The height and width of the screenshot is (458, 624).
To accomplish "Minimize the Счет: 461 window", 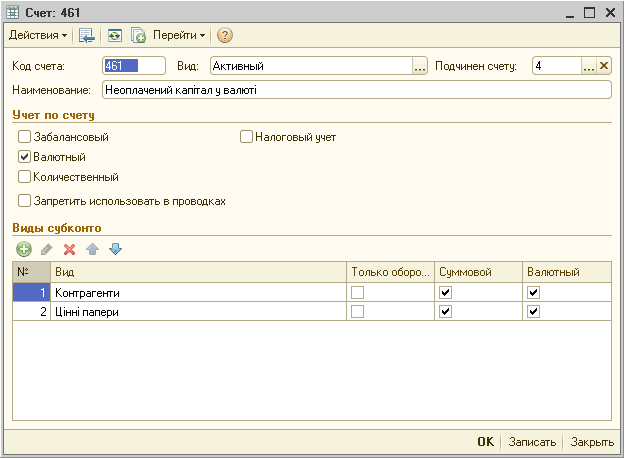I will click(570, 13).
